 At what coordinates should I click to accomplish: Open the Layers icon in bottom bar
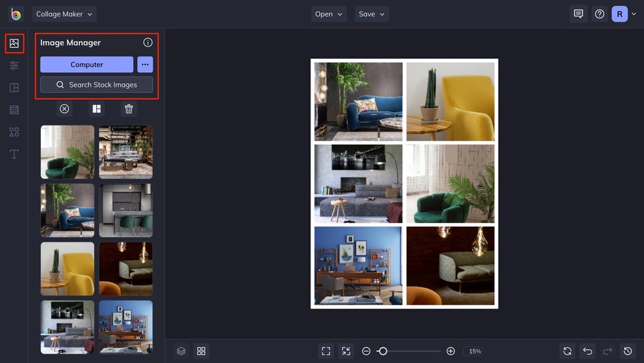click(x=181, y=351)
